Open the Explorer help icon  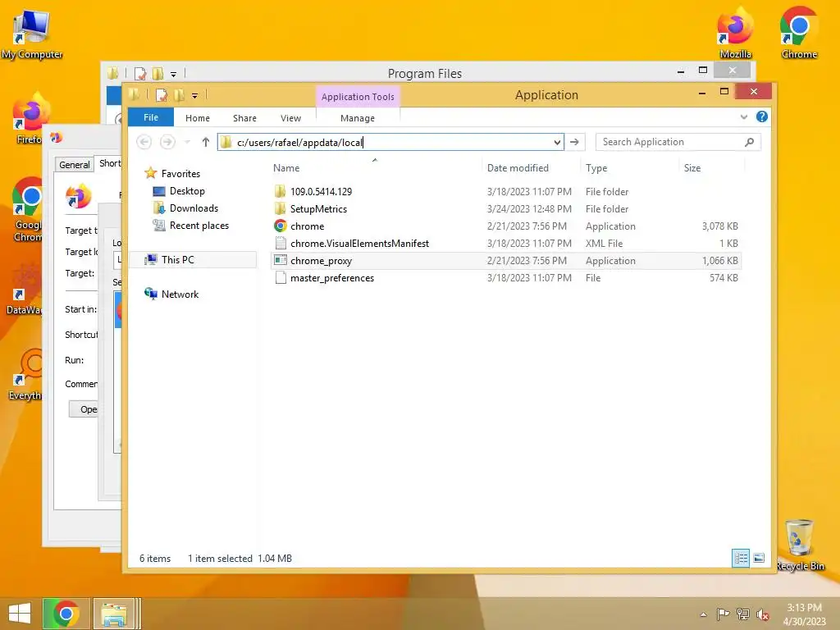762,116
